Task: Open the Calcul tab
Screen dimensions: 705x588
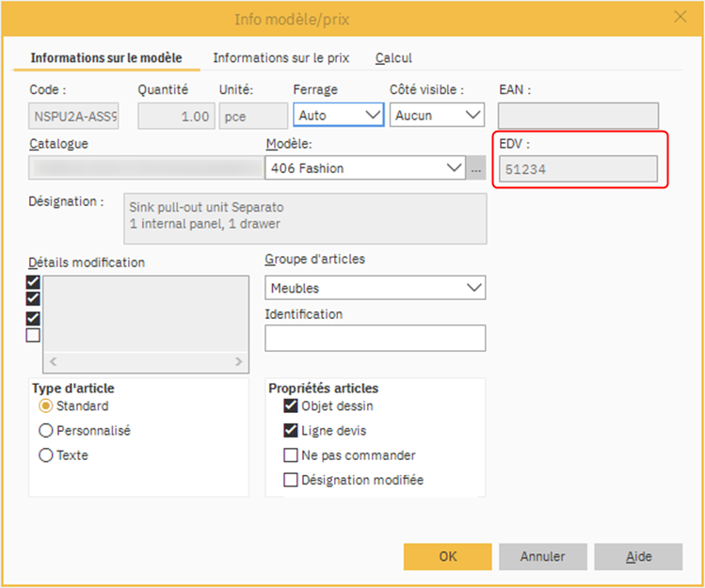Action: 393,58
